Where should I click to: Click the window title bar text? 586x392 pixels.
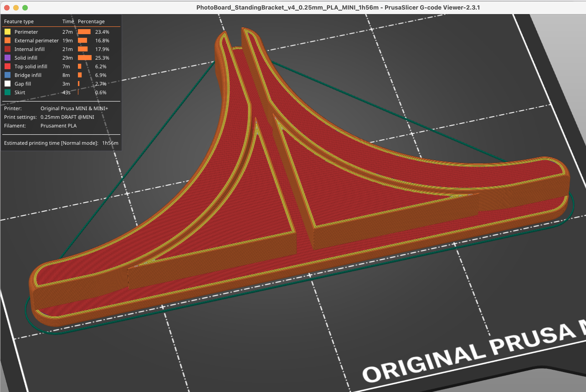tap(338, 8)
